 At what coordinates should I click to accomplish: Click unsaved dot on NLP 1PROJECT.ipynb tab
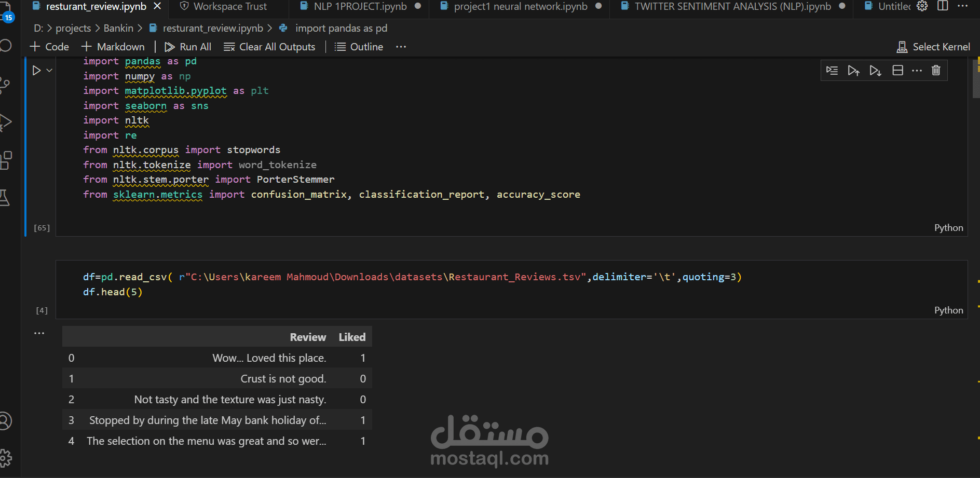(418, 6)
